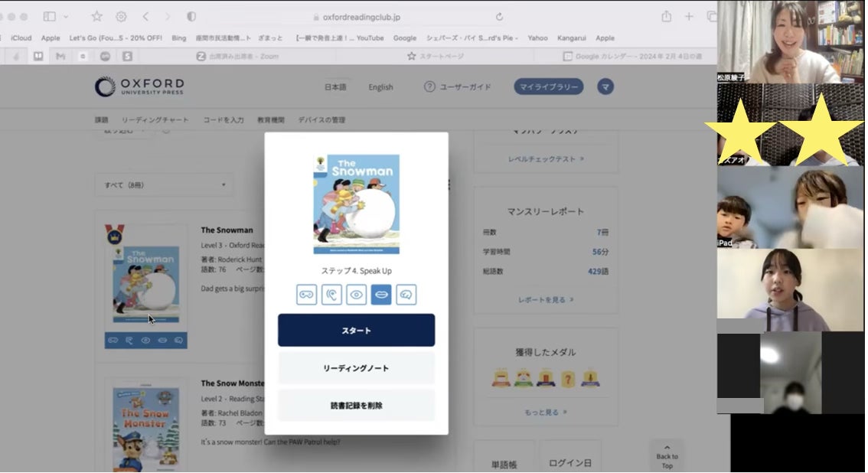This screenshot has height=473, width=868.
Task: Open the iCloud bookmark
Action: pyautogui.click(x=21, y=38)
